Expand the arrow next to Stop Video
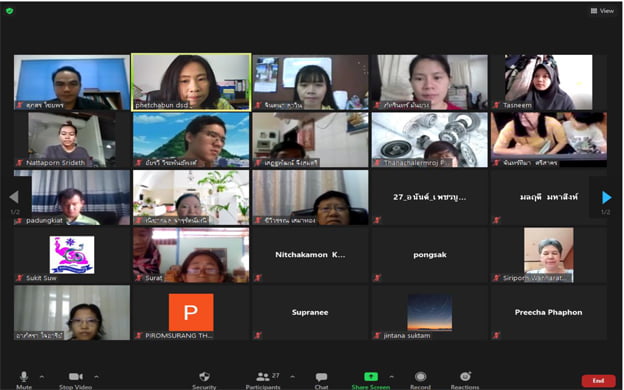 (96, 376)
